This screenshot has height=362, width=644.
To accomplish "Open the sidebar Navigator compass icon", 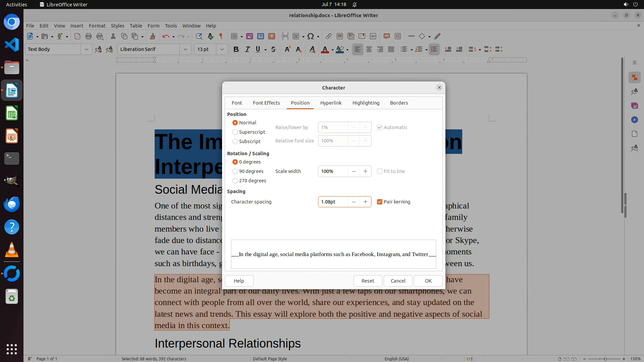I will tap(634, 120).
